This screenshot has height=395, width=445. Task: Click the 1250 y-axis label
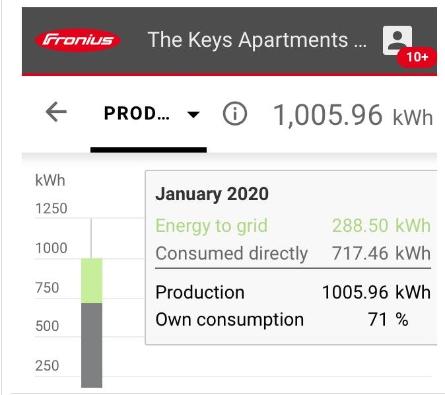point(51,209)
